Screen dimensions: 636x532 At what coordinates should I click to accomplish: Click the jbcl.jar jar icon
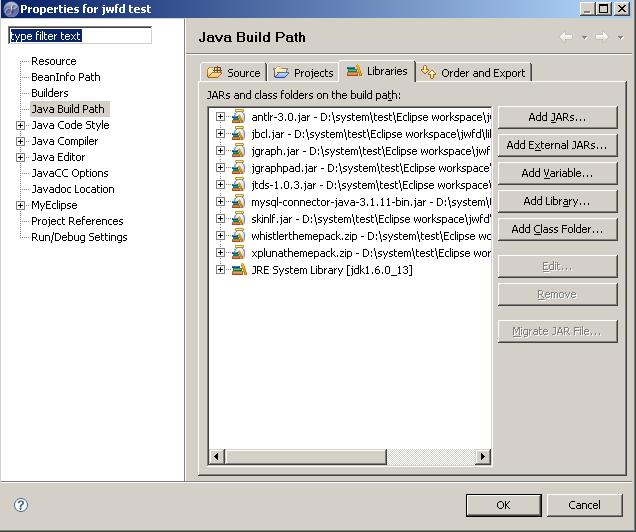(x=238, y=134)
